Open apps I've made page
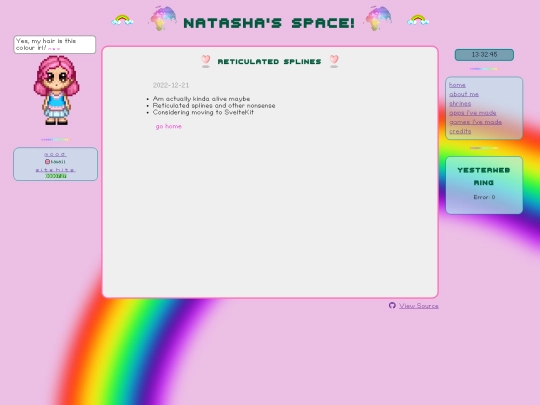This screenshot has height=405, width=540. click(x=472, y=113)
